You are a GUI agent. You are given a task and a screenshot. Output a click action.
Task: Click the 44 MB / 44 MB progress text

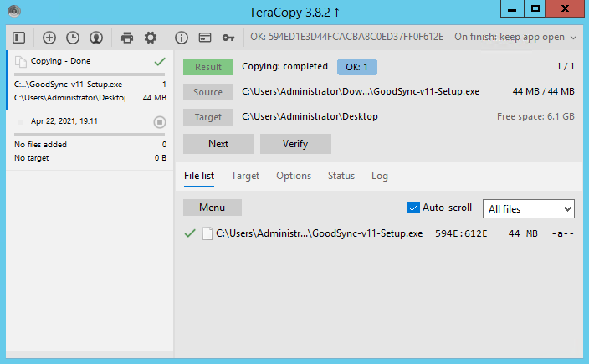pyautogui.click(x=544, y=91)
